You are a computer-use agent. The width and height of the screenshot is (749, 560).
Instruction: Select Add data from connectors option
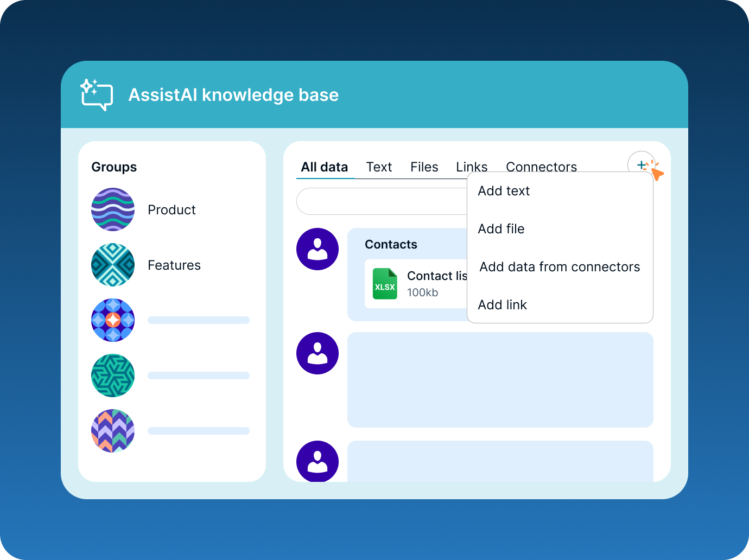point(560,267)
